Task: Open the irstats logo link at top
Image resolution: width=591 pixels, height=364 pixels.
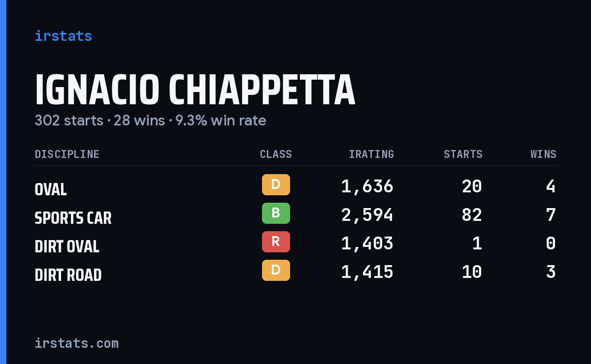Action: [x=63, y=36]
